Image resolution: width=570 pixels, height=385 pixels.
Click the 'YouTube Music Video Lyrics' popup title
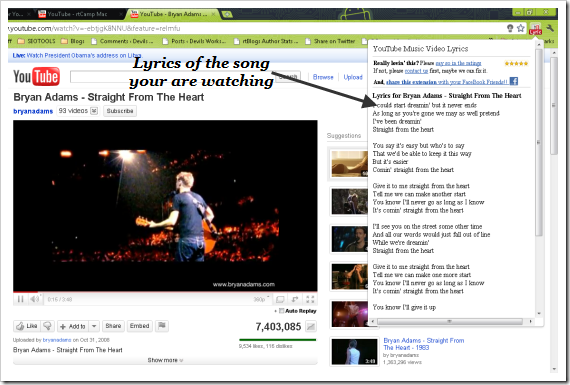coord(421,49)
